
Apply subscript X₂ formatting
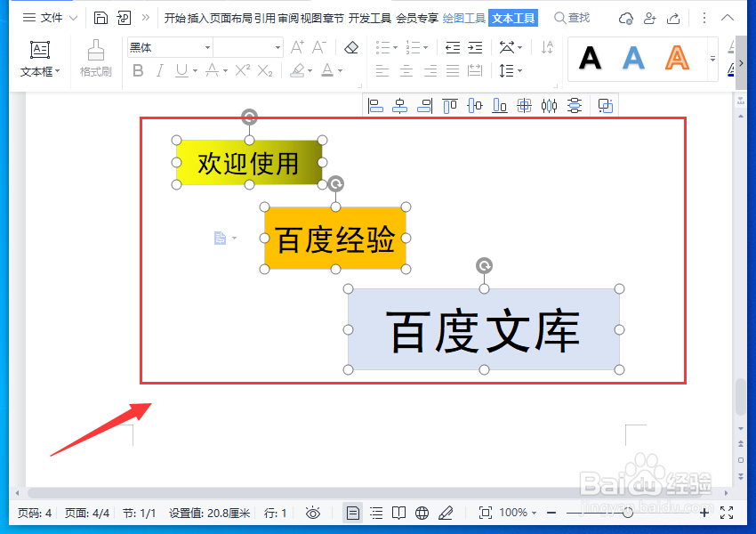265,71
